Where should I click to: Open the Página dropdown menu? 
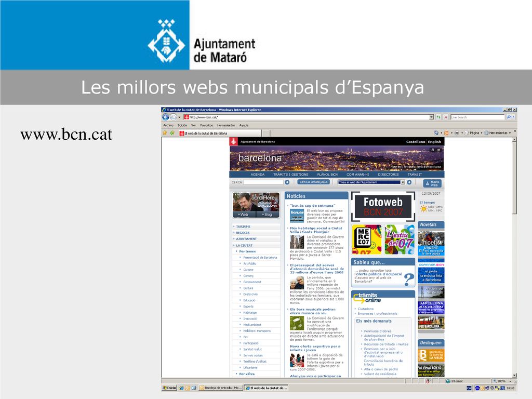(x=474, y=133)
